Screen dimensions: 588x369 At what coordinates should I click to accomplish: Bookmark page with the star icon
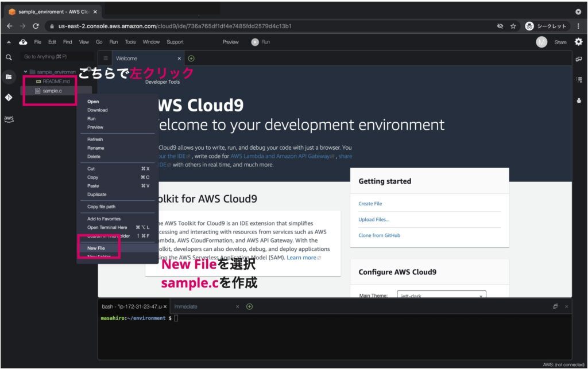click(513, 26)
